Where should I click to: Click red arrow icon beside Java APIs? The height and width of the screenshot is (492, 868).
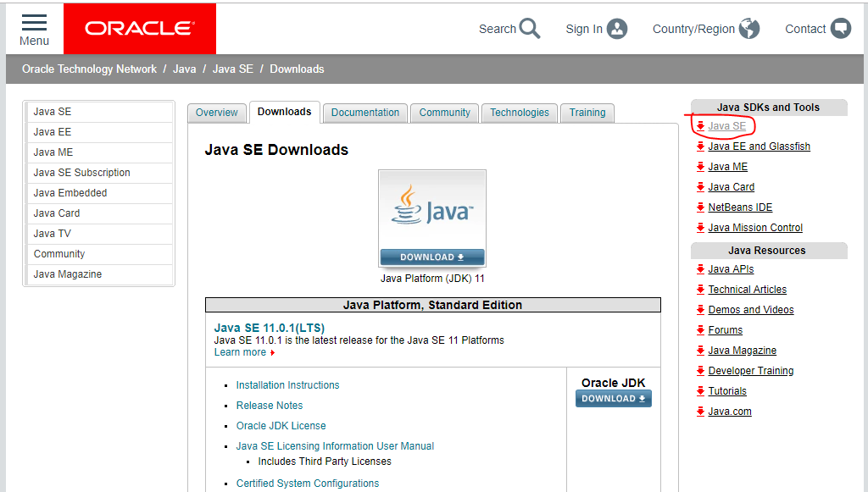700,269
